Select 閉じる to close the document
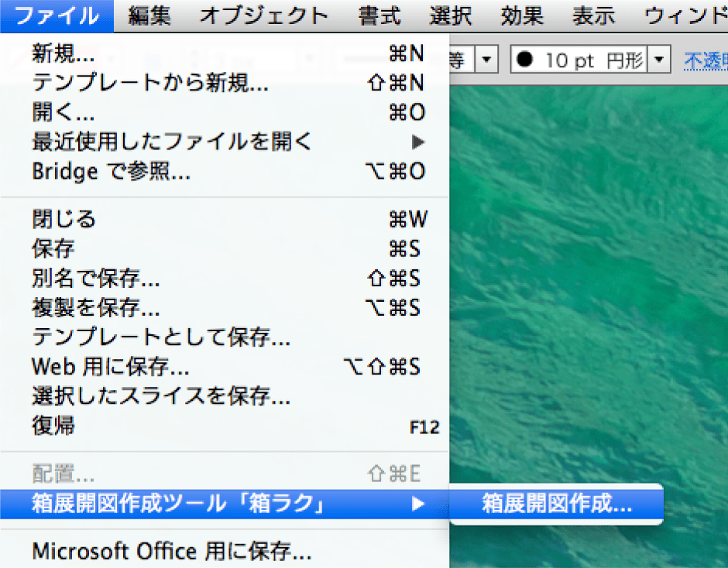The width and height of the screenshot is (728, 568). (x=64, y=219)
